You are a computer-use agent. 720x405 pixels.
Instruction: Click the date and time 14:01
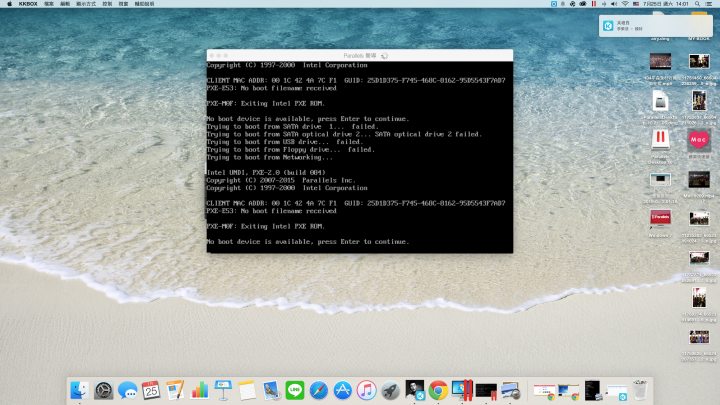coord(666,4)
